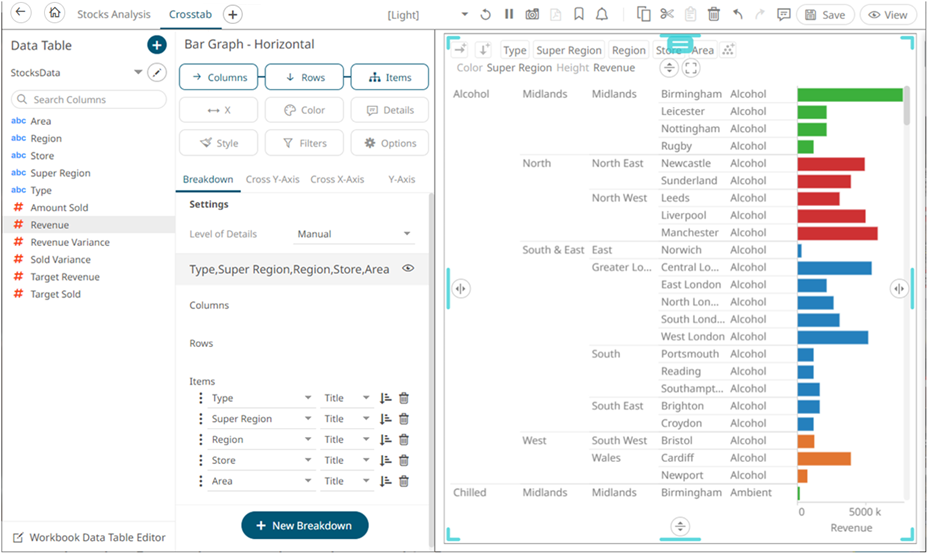Remove the Type item with trash icon

click(x=404, y=398)
